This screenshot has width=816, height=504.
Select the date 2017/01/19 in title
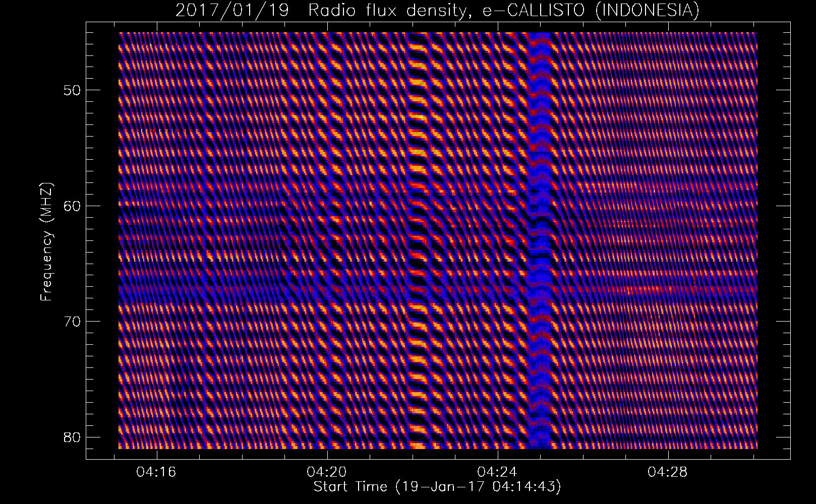(232, 10)
